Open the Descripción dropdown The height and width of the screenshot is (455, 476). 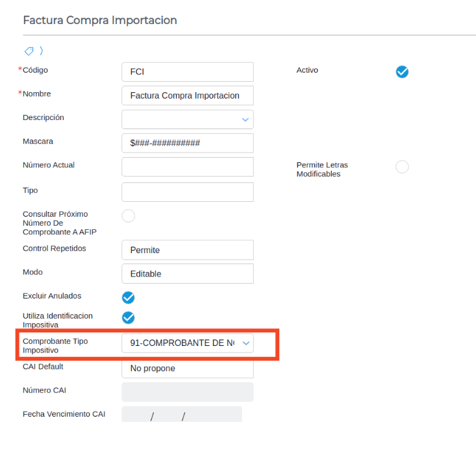[245, 119]
